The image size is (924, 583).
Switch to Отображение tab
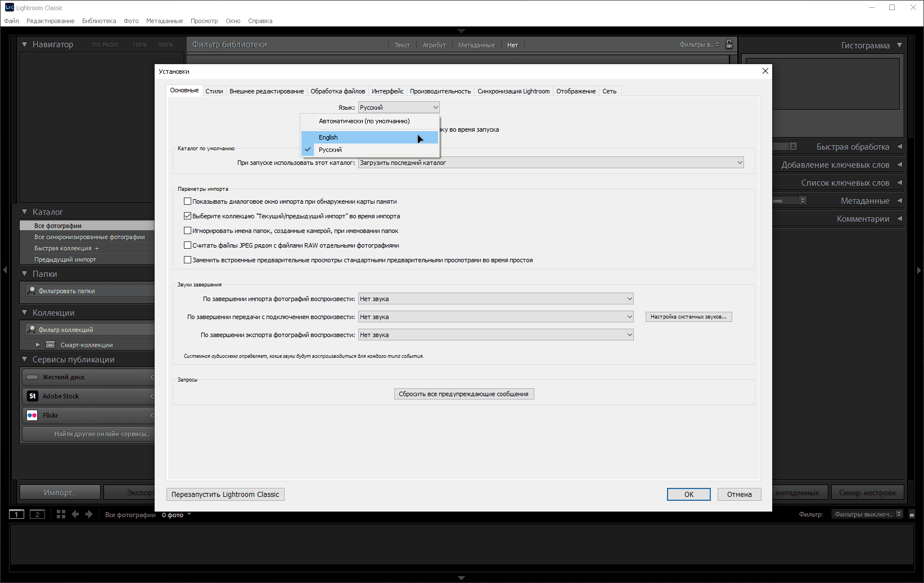coord(576,91)
